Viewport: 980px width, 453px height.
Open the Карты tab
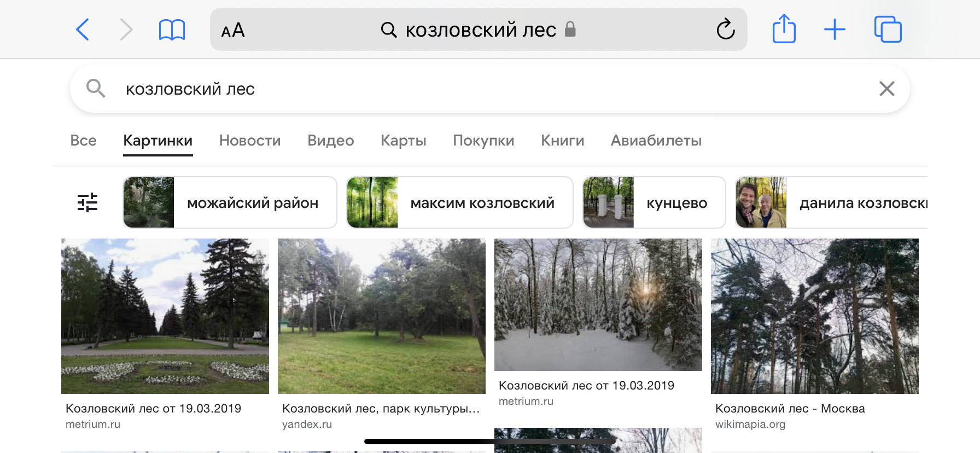coord(404,141)
